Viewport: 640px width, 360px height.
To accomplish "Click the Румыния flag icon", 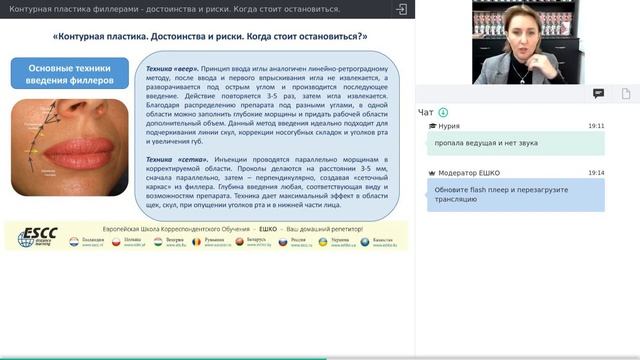I will [196, 242].
